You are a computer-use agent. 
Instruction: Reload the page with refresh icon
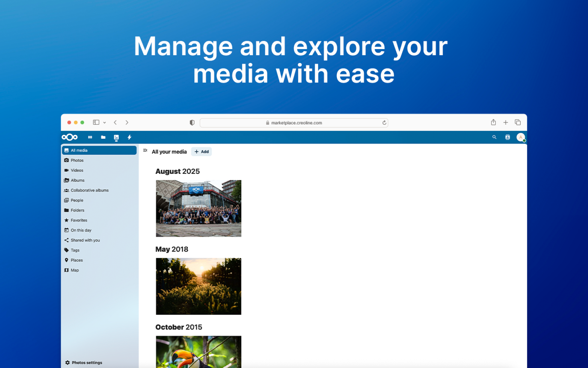pos(384,123)
